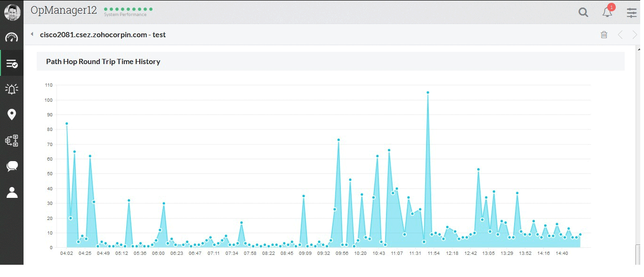The height and width of the screenshot is (277, 644).
Task: Click the back triangle beside device name
Action: 32,34
